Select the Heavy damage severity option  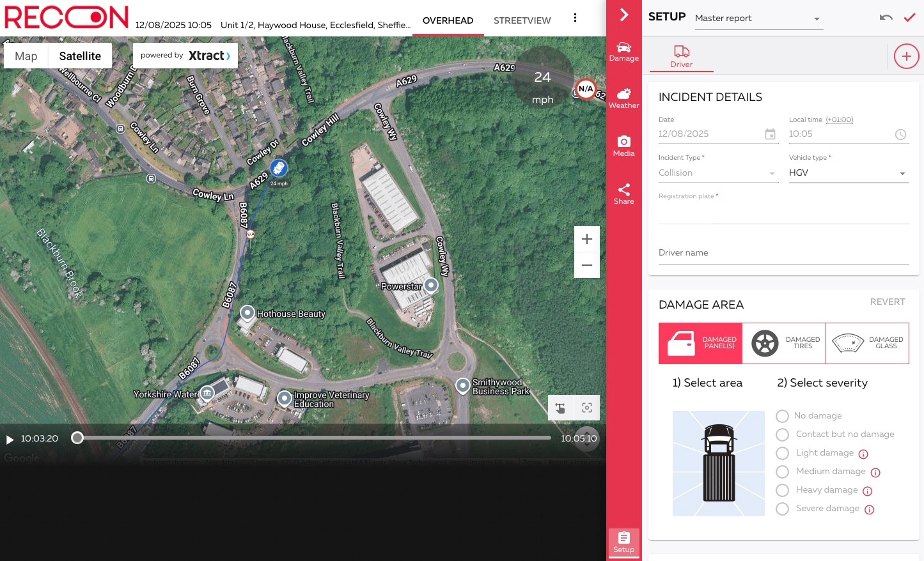tap(782, 490)
